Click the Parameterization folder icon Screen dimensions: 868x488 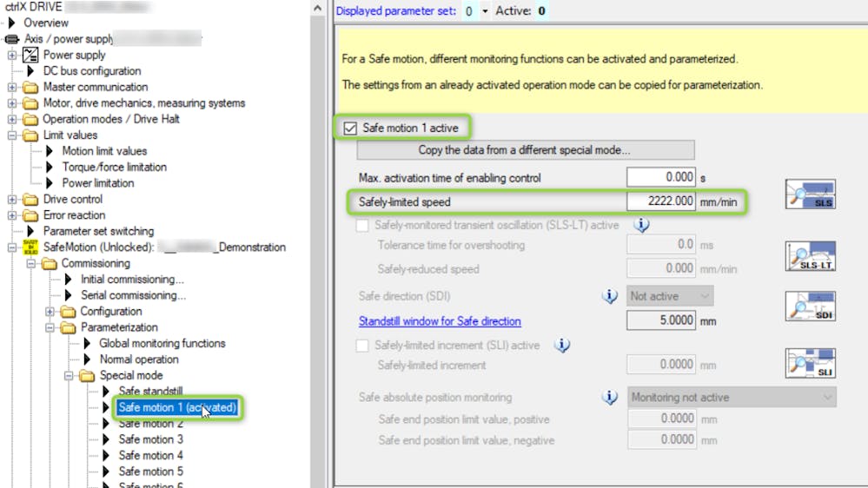68,328
